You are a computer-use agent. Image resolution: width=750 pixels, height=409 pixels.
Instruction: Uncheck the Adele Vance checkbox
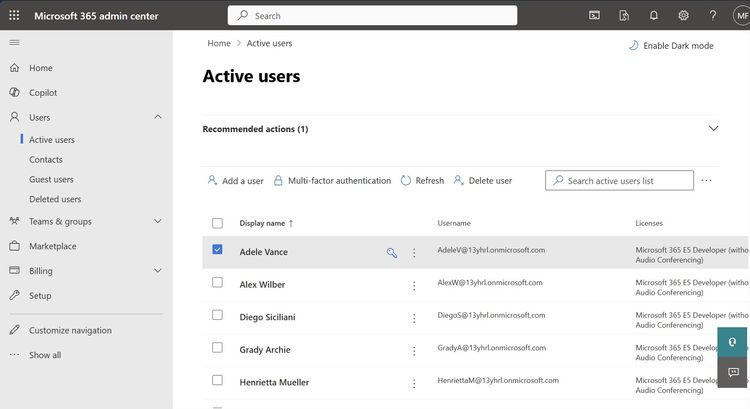coord(217,250)
